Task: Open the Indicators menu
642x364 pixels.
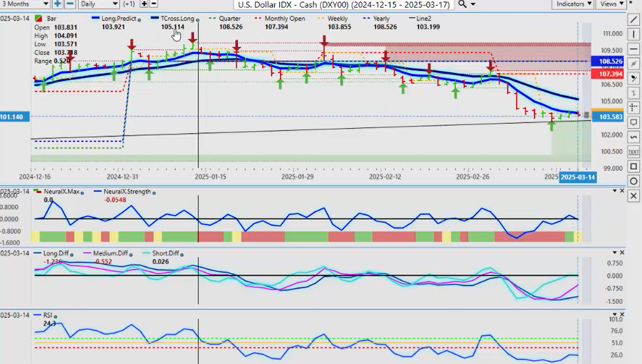Action: pyautogui.click(x=573, y=4)
